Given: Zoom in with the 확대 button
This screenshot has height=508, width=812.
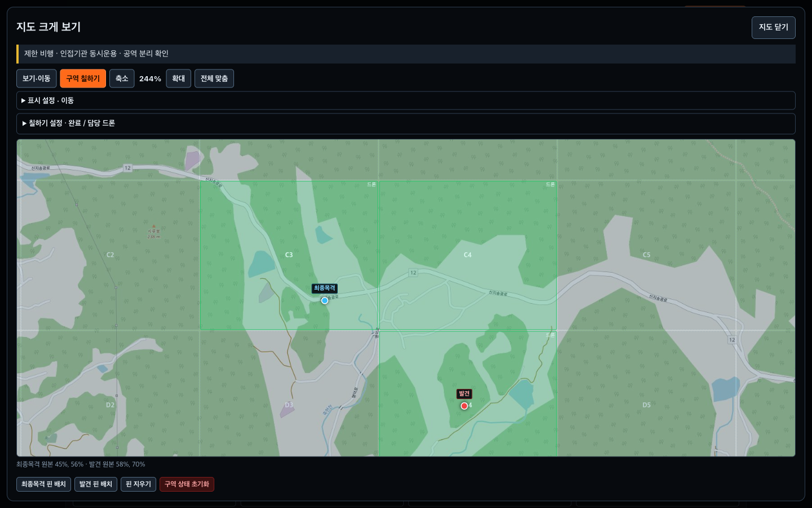Looking at the screenshot, I should (x=179, y=78).
